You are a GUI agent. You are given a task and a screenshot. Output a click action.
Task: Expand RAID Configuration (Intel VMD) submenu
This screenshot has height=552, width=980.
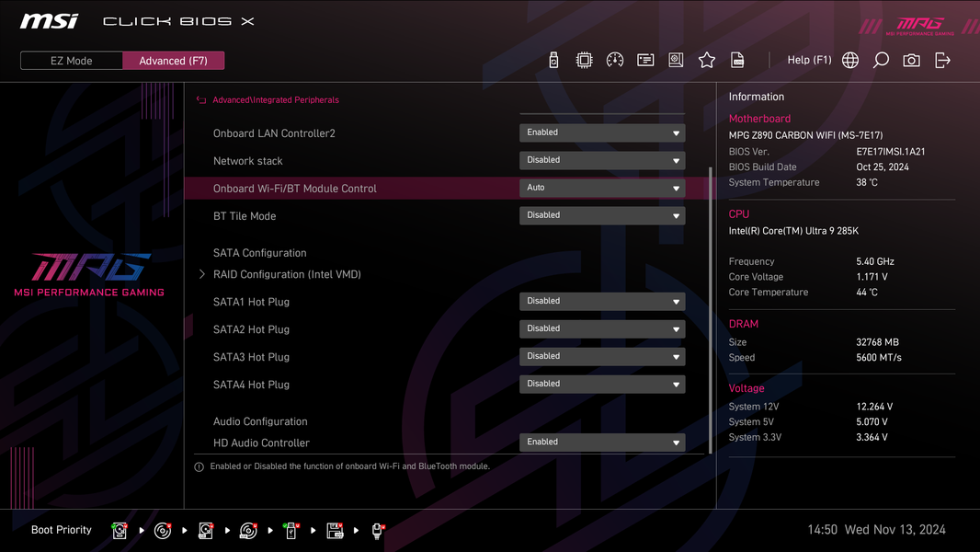pos(287,274)
